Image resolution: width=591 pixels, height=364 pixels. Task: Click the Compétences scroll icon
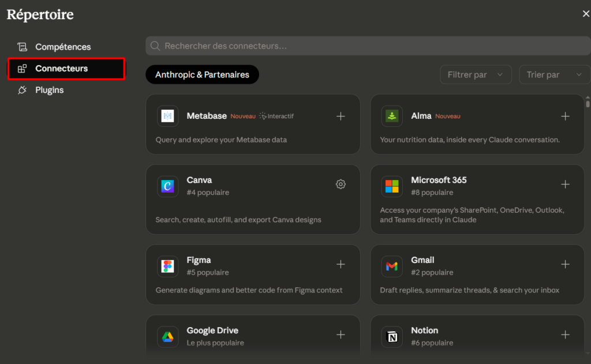[23, 47]
